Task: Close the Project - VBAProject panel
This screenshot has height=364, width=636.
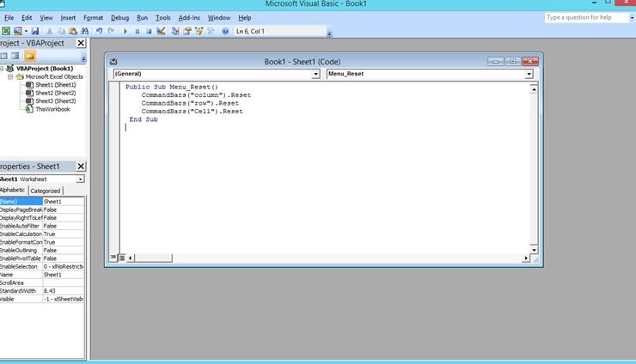Action: tap(81, 43)
